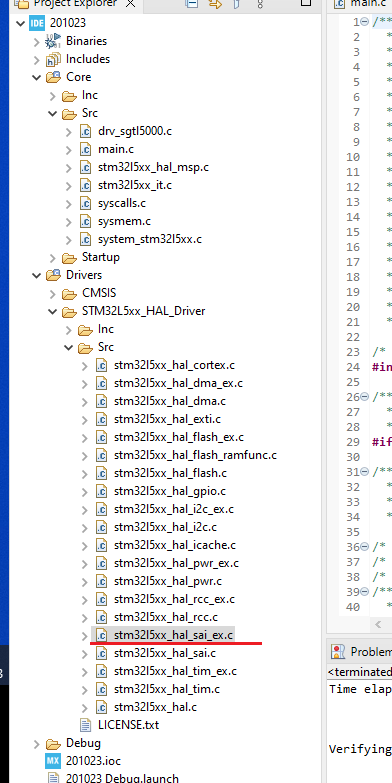The width and height of the screenshot is (392, 783).
Task: Expand the Inc folder under STM32L5xx_HAL_Driver
Action: click(68, 330)
